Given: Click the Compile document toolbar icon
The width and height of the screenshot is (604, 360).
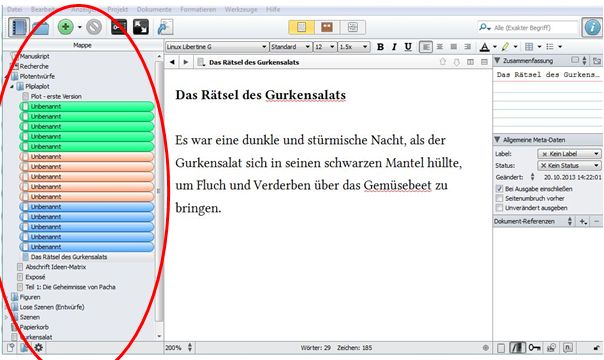Looking at the screenshot, I should click(x=165, y=28).
